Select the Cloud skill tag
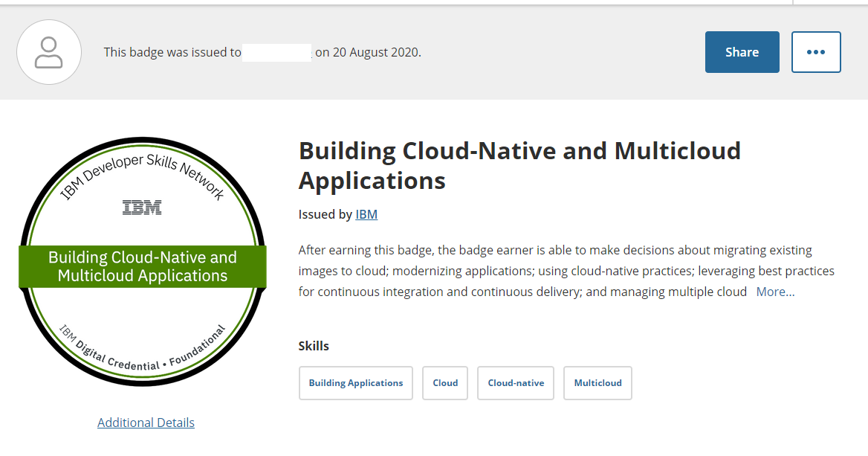The image size is (868, 456). pyautogui.click(x=445, y=383)
